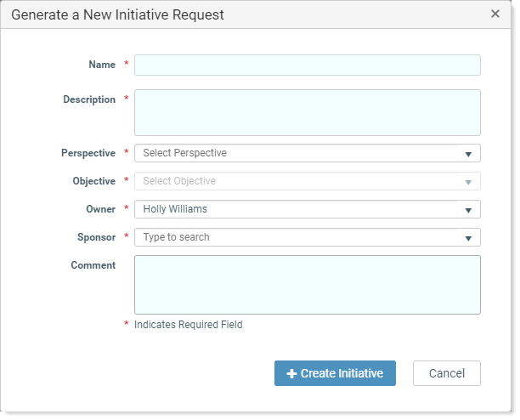Click the Description field label
The height and width of the screenshot is (420, 520).
point(89,99)
